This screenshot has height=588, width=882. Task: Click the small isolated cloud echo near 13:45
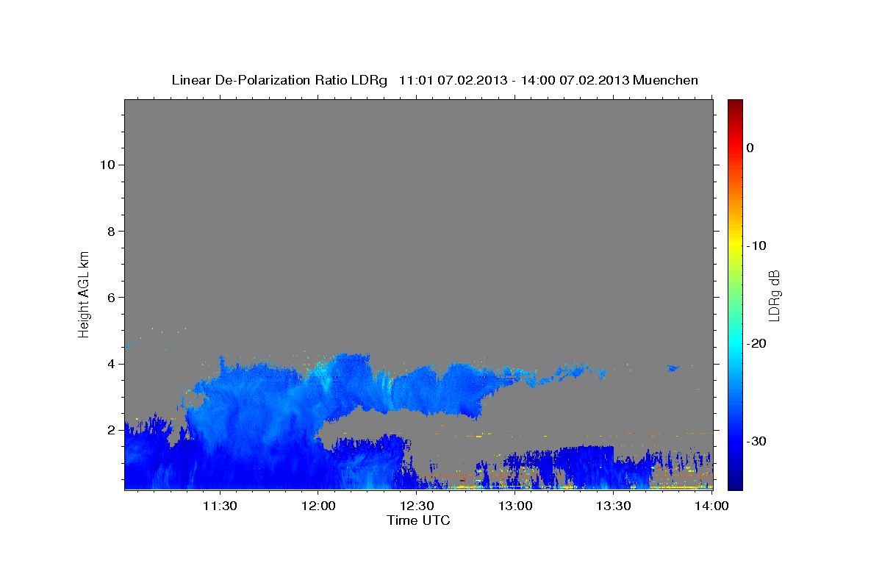pos(673,367)
